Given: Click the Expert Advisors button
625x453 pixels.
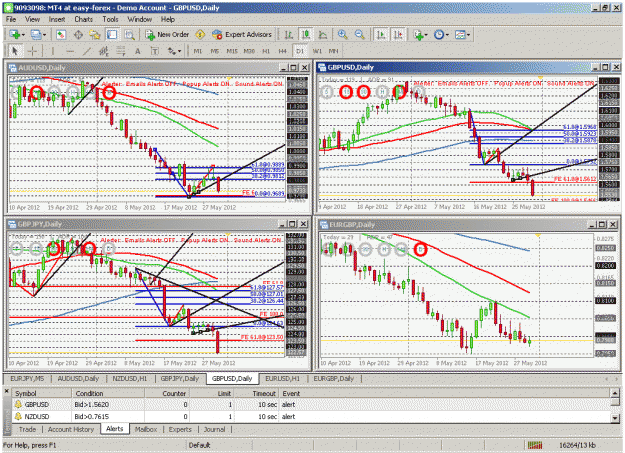Looking at the screenshot, I should [x=242, y=35].
